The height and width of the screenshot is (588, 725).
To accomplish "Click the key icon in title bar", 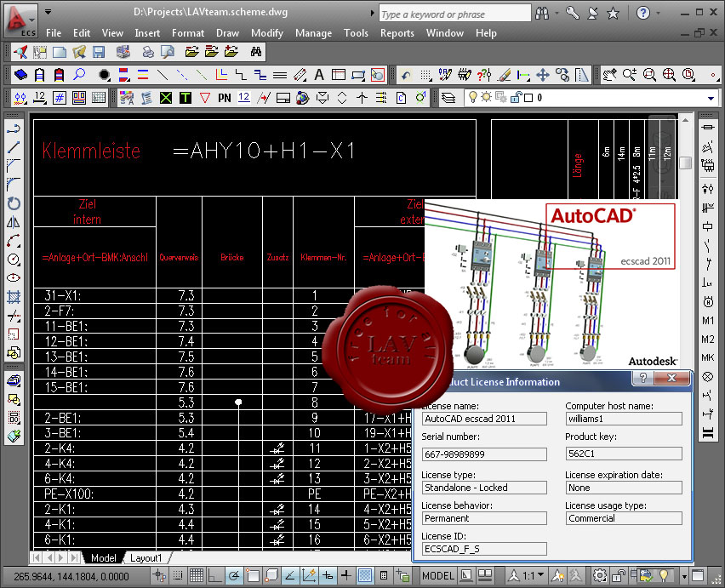I will [573, 13].
